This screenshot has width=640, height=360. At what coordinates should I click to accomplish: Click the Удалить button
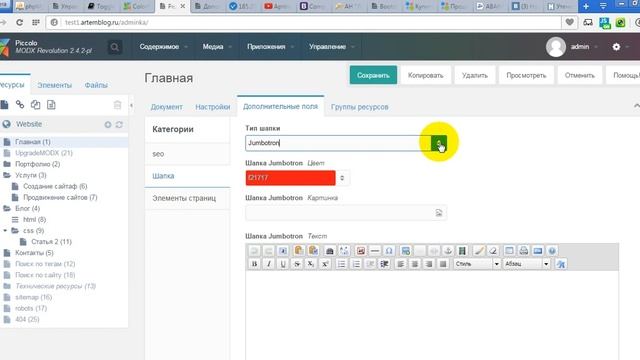475,75
